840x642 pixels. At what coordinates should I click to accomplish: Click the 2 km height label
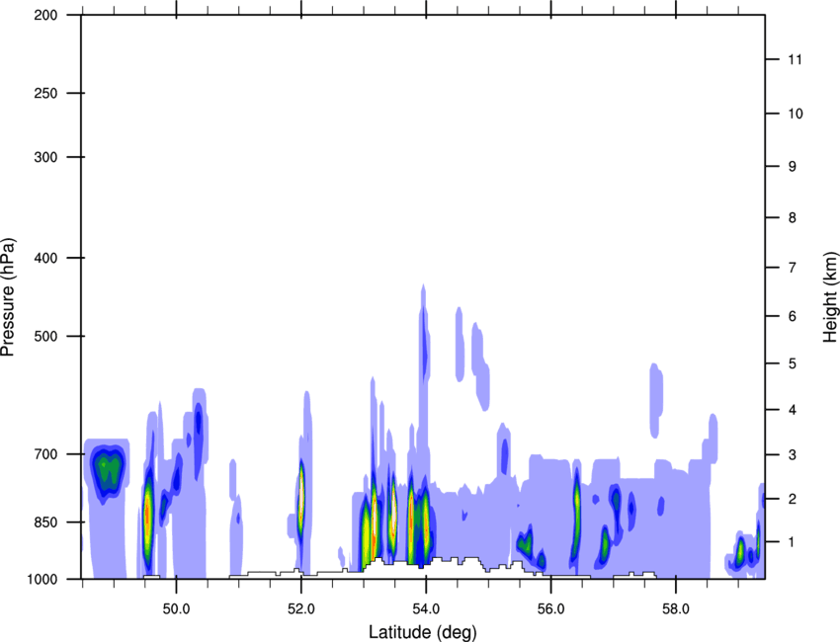[793, 499]
